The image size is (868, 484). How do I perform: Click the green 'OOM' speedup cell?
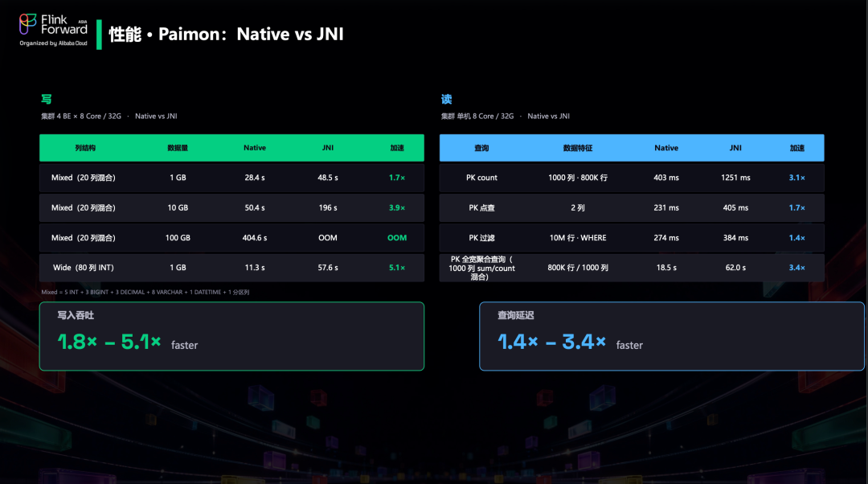tap(397, 237)
